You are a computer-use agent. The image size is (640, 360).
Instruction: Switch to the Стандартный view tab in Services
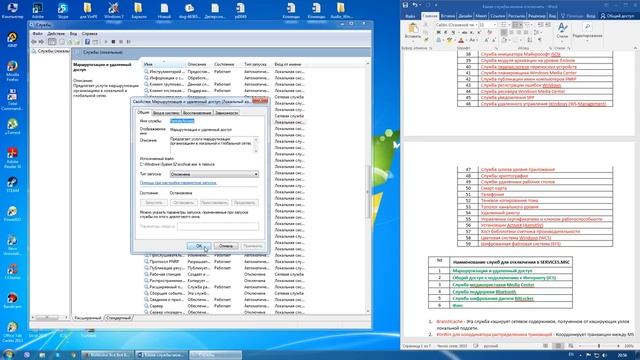point(118,318)
